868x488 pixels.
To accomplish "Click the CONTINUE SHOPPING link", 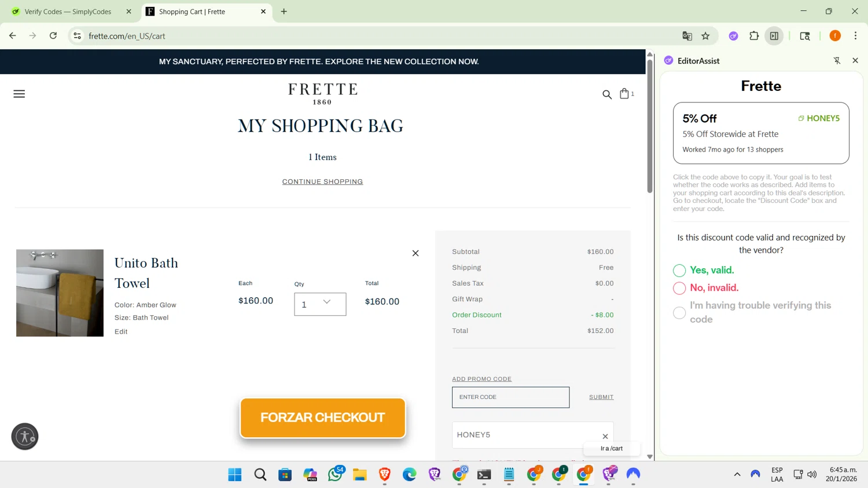I will point(322,182).
